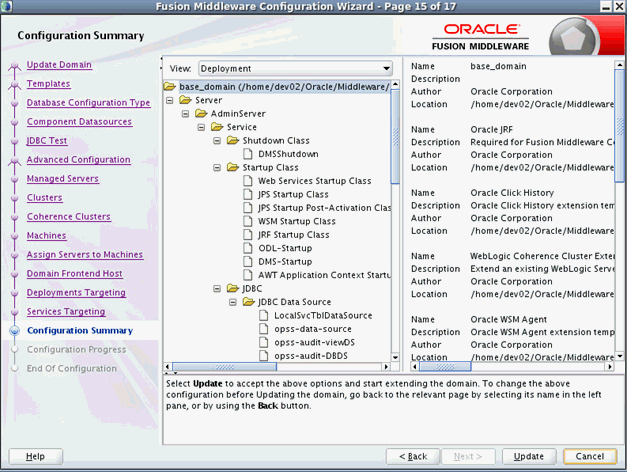Jump to Coherence Clusters step

(68, 217)
